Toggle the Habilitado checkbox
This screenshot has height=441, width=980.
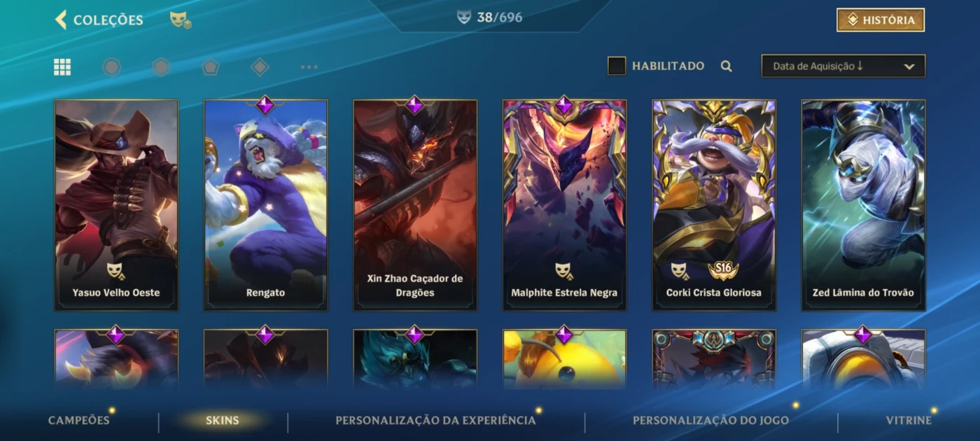pos(617,66)
